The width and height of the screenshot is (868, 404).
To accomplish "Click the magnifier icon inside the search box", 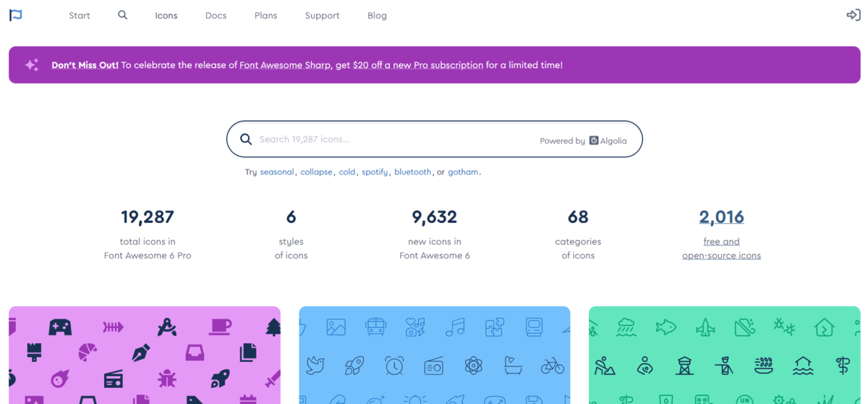I will point(246,139).
